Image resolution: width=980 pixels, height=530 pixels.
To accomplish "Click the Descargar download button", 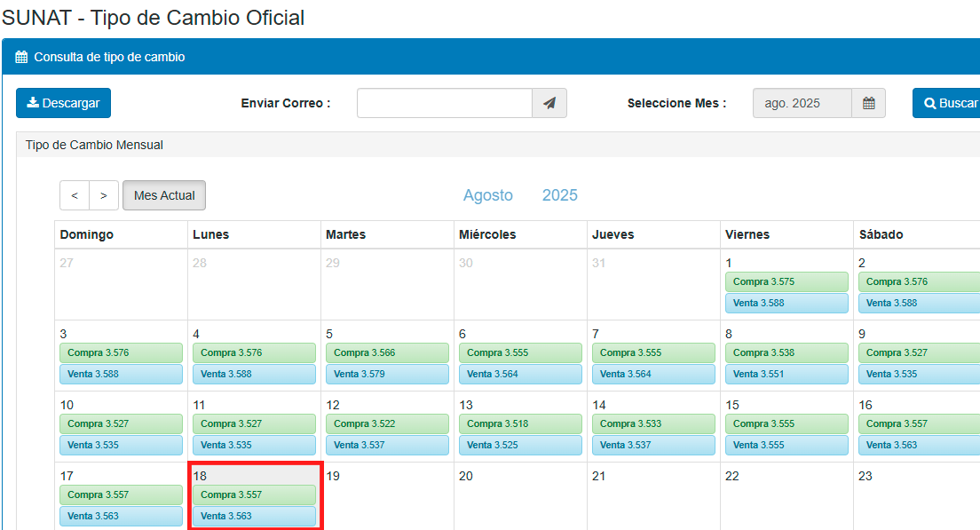I will pos(63,103).
